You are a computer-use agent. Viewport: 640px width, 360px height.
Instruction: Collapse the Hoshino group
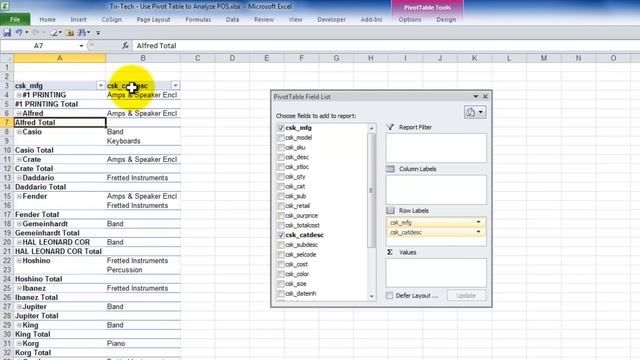(x=19, y=261)
